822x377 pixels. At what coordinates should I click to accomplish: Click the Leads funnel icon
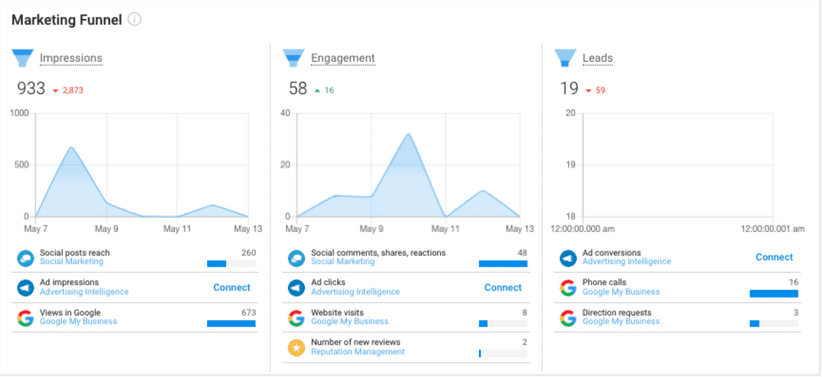[x=565, y=58]
